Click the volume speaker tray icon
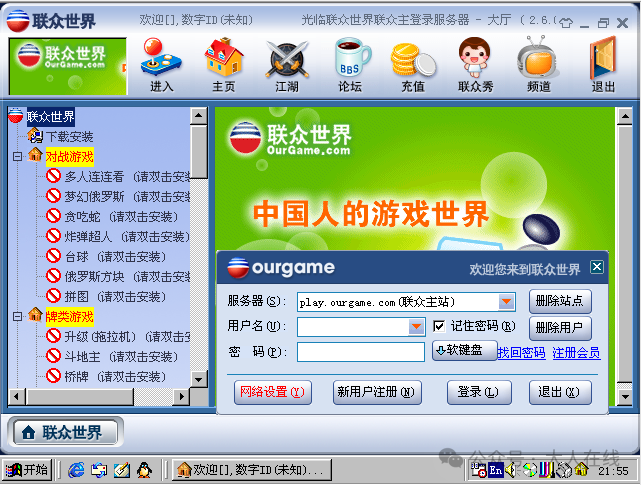This screenshot has height=485, width=641. [x=510, y=470]
